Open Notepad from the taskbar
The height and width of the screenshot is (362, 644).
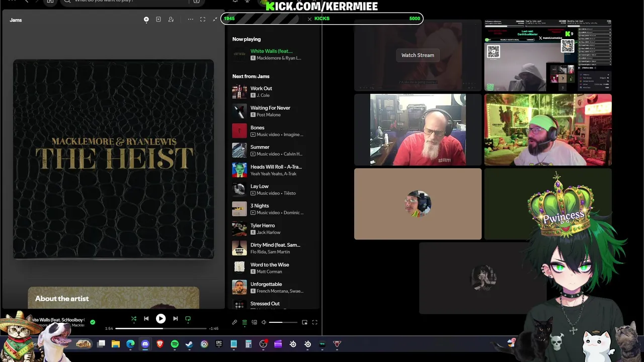(x=233, y=344)
